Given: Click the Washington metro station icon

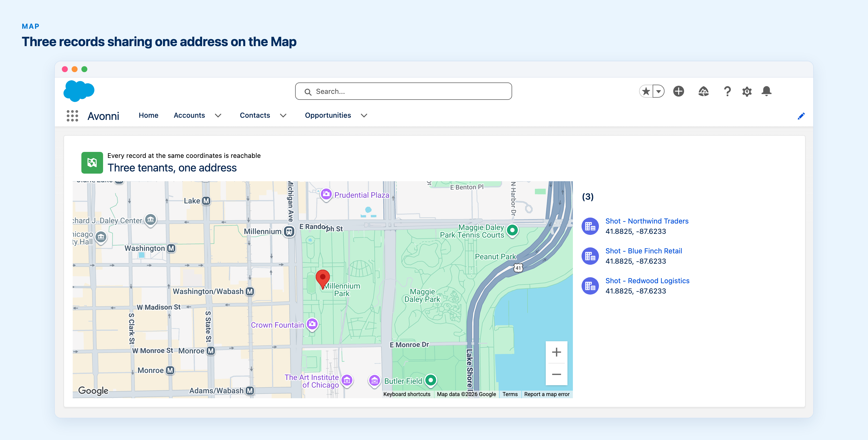Looking at the screenshot, I should (171, 248).
